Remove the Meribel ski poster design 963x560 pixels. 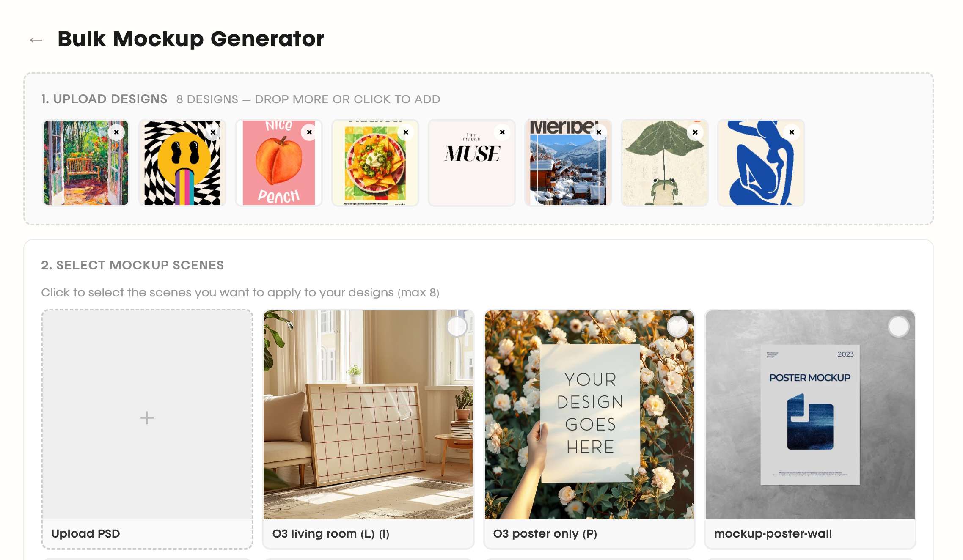click(599, 132)
